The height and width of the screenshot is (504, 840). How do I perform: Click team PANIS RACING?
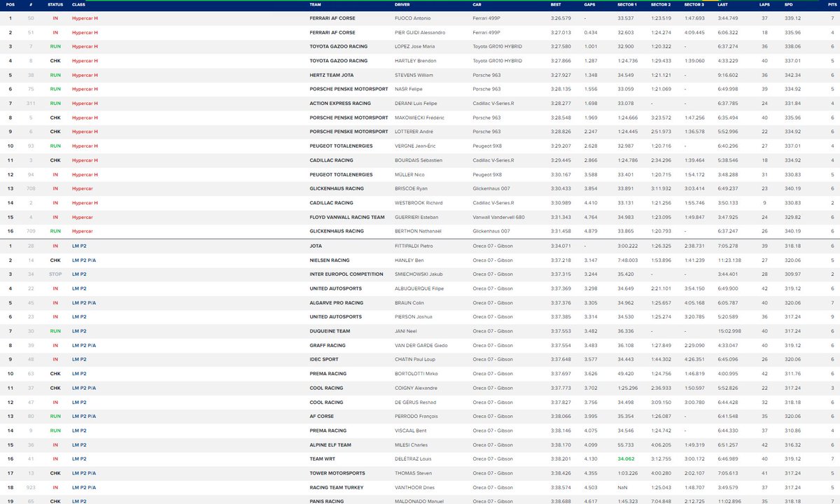328,502
